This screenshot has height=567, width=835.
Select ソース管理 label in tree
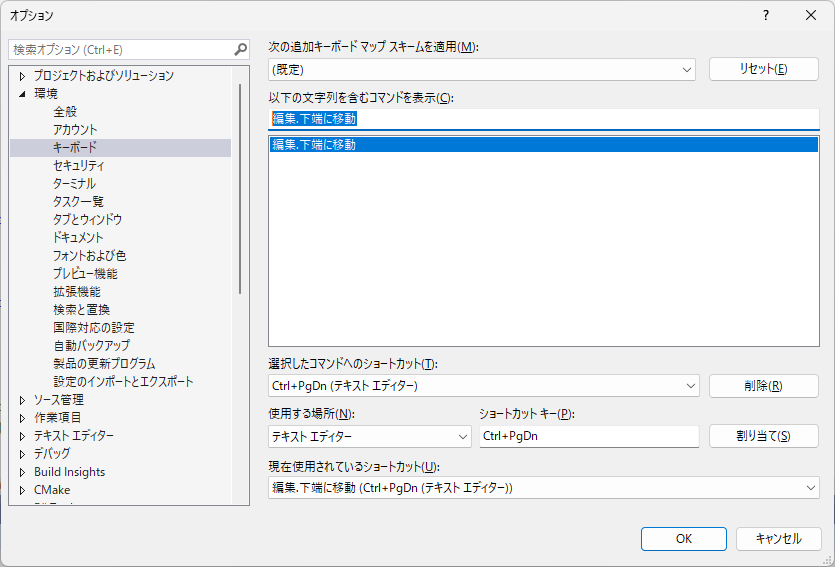(59, 400)
